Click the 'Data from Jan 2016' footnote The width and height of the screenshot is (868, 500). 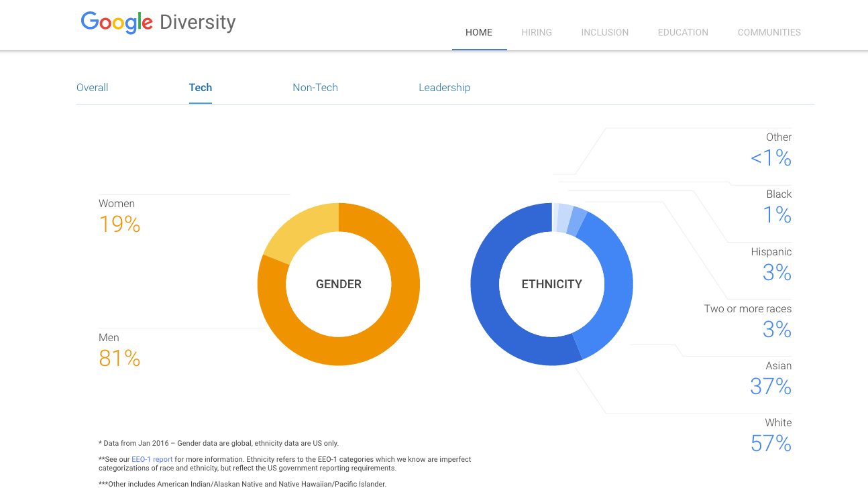tap(219, 443)
